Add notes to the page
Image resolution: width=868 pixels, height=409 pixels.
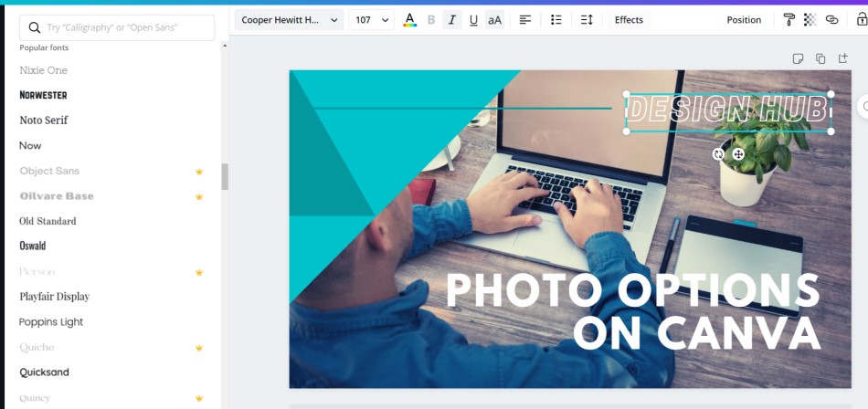[798, 58]
